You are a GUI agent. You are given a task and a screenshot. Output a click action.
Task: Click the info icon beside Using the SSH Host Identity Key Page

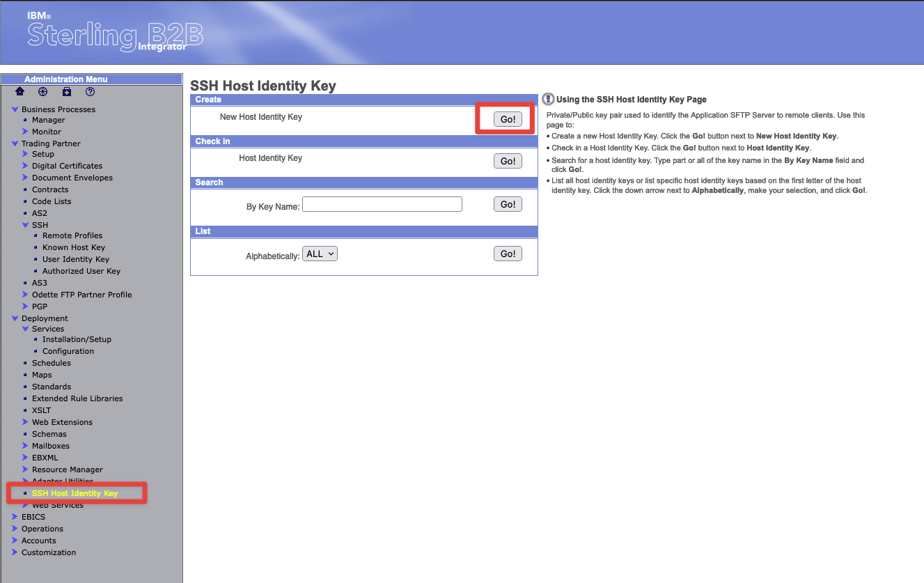tap(548, 99)
